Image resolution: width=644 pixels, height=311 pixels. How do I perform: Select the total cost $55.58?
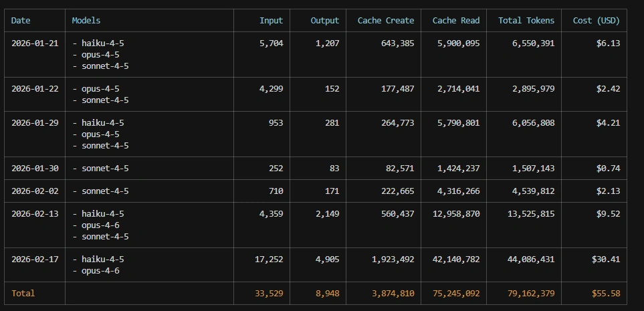pos(605,293)
